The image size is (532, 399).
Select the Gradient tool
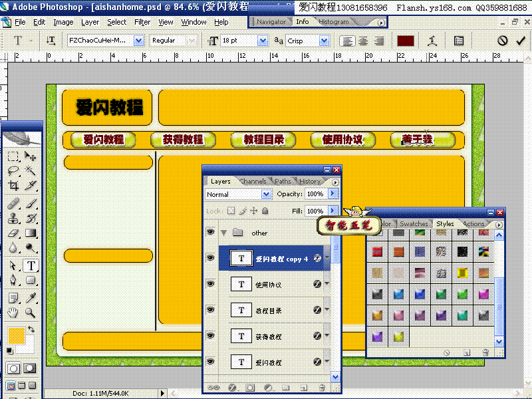pos(30,233)
